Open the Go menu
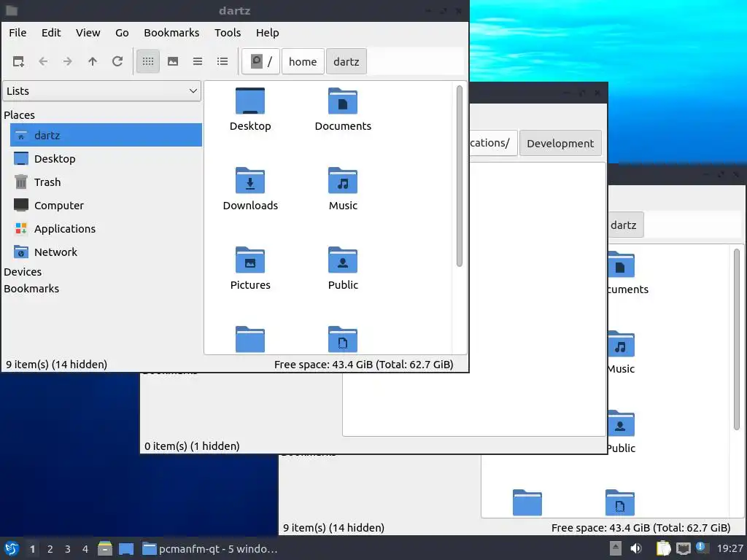Viewport: 747px width, 560px height. pyautogui.click(x=122, y=33)
